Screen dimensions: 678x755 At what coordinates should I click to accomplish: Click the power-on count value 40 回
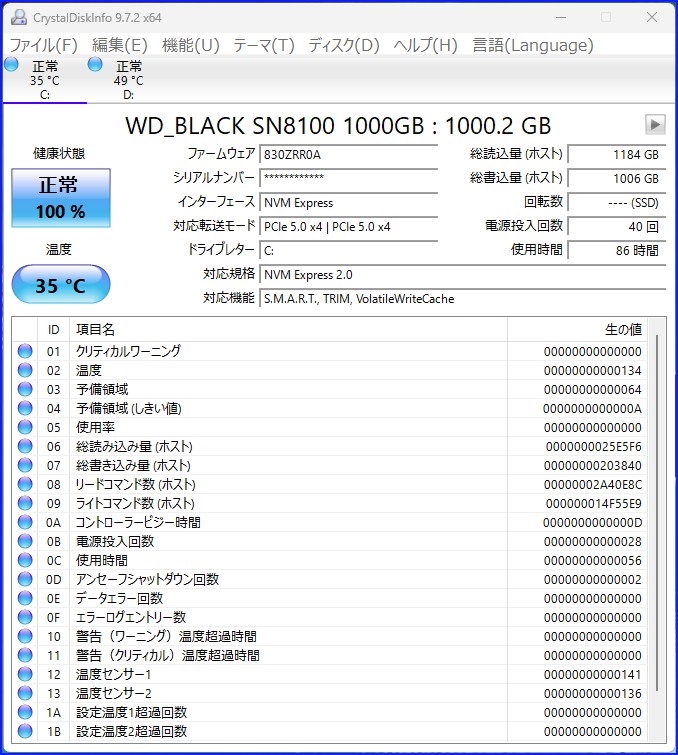(617, 226)
